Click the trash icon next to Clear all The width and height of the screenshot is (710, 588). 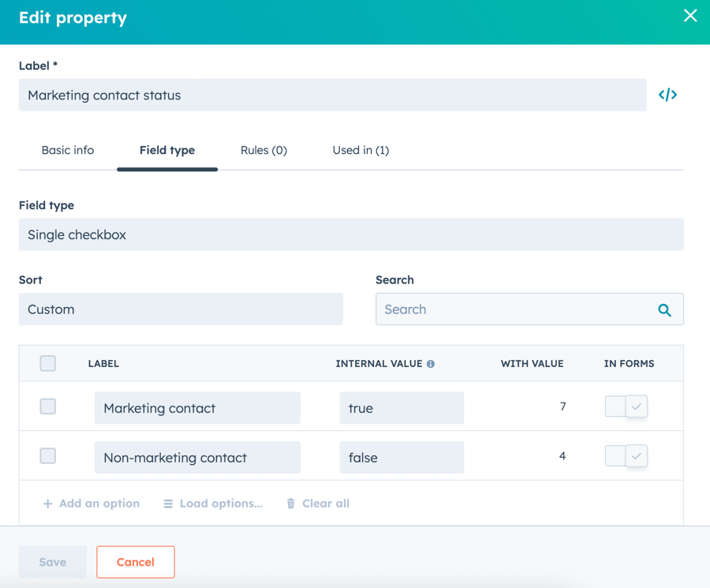point(290,503)
